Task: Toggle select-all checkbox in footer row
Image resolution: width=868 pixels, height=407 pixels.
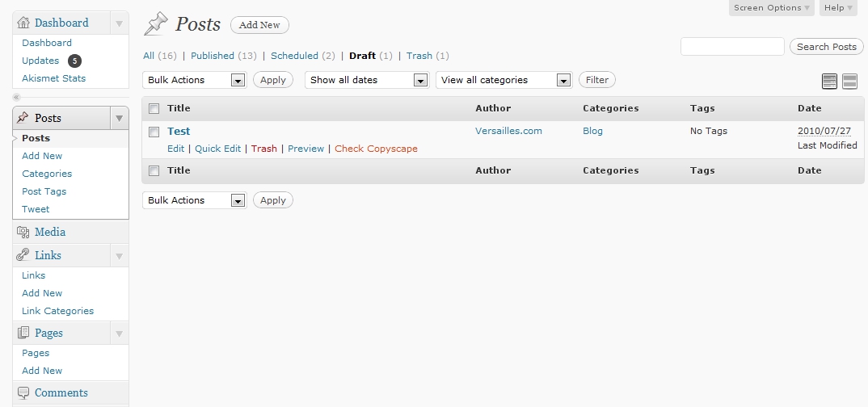Action: (154, 171)
